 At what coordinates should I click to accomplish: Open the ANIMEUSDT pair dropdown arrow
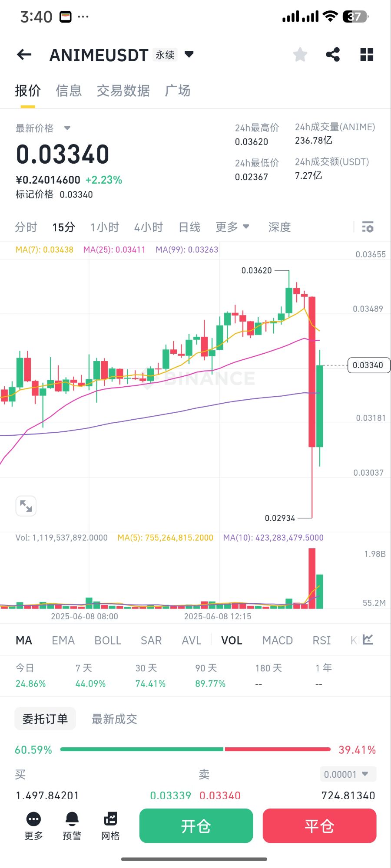[x=189, y=54]
